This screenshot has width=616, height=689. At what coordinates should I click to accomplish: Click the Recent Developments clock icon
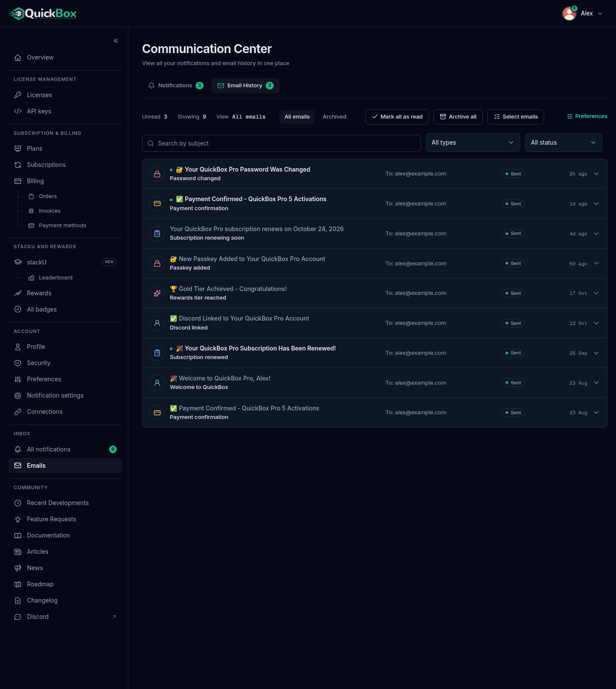(18, 503)
